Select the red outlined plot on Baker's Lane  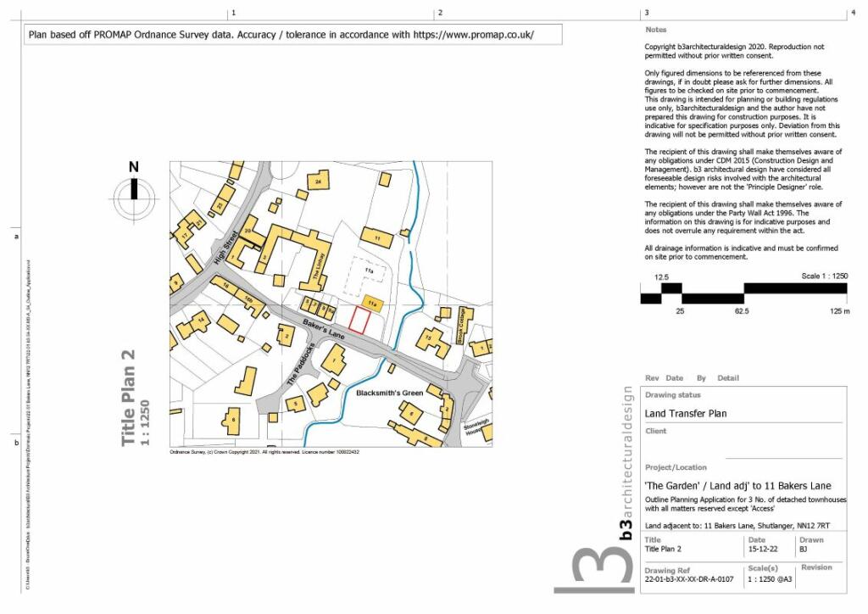359,321
